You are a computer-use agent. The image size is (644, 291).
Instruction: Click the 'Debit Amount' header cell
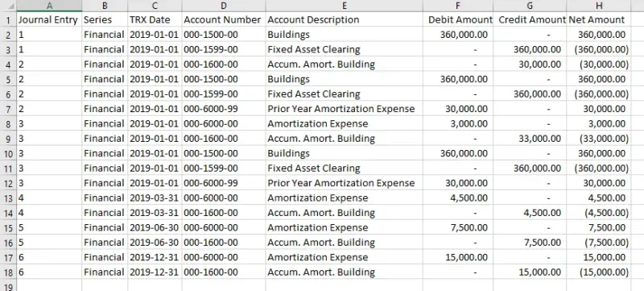coord(458,19)
